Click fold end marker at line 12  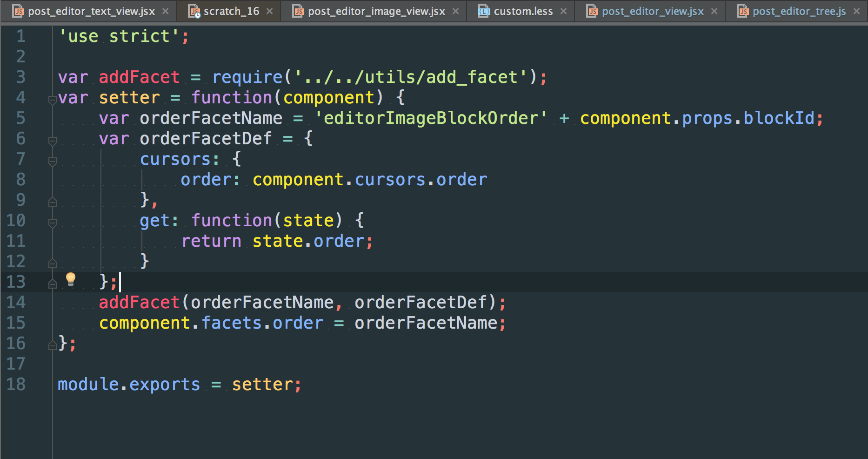(x=53, y=263)
